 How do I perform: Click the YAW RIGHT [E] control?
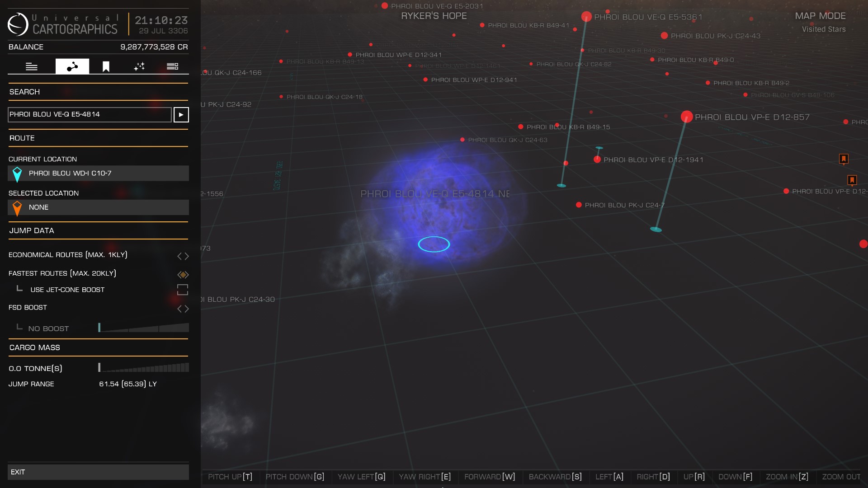(x=425, y=477)
